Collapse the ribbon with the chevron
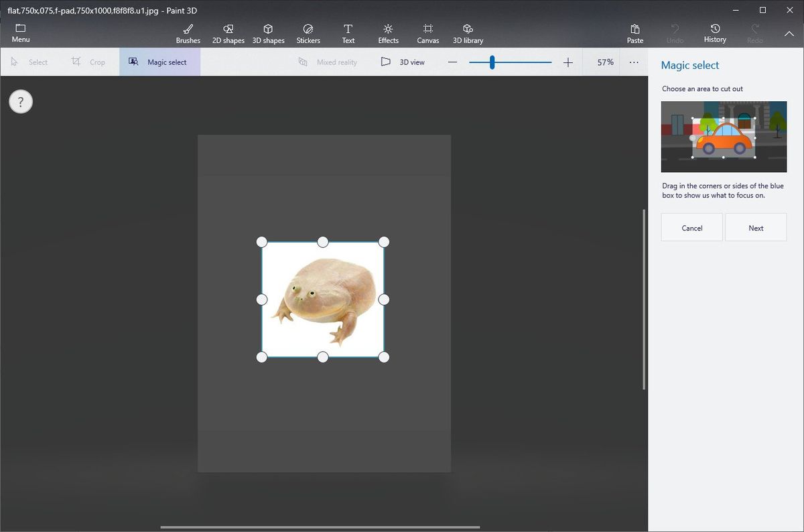The width and height of the screenshot is (804, 532). coord(789,32)
